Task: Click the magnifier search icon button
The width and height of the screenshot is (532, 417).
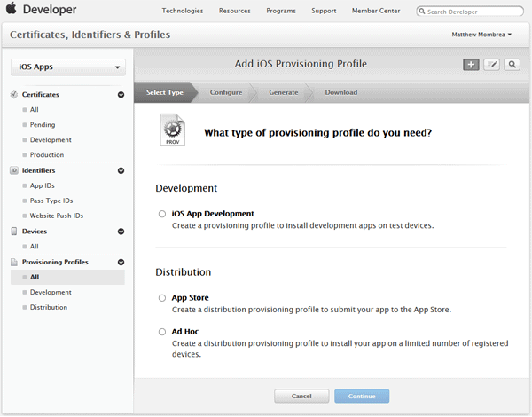Action: tap(512, 65)
